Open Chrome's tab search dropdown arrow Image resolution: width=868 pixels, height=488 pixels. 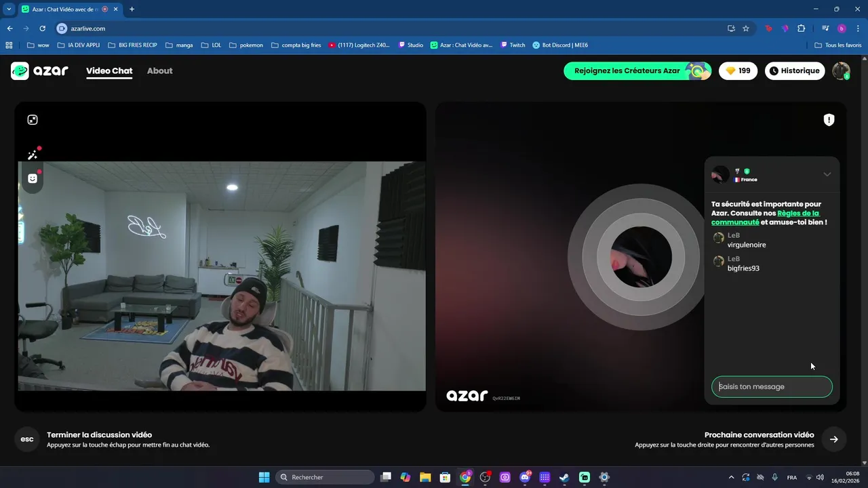pos(9,9)
